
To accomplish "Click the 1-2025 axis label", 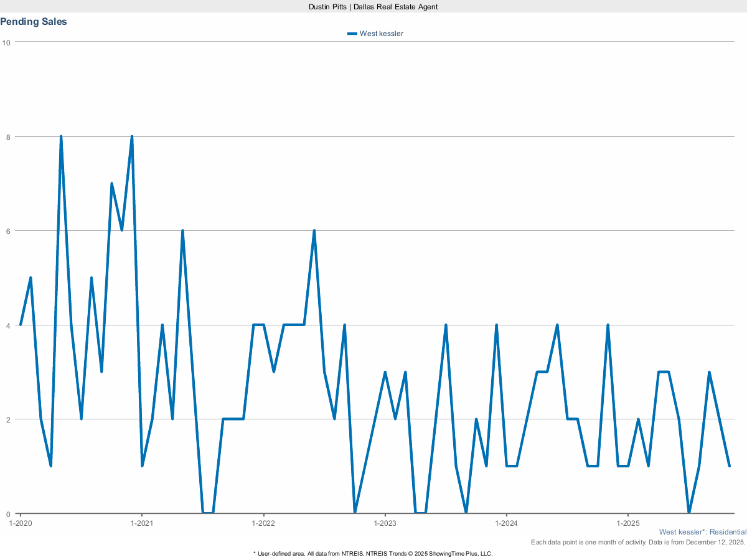I will tap(629, 523).
